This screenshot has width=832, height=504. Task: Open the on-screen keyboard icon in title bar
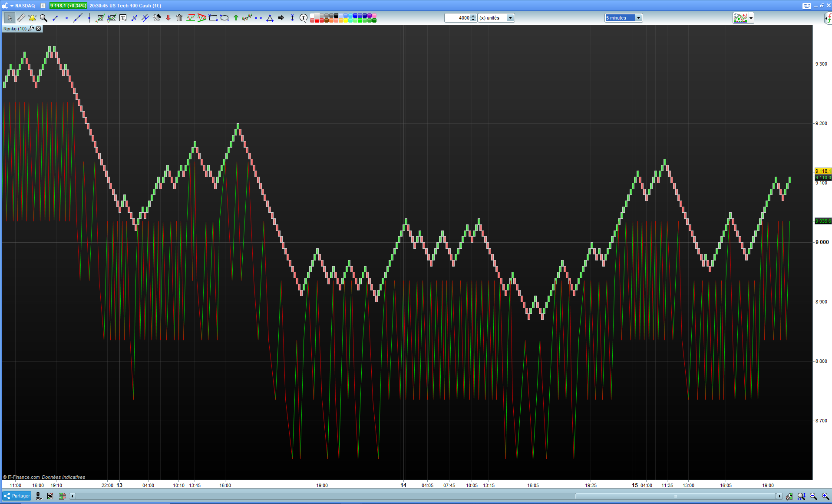806,6
